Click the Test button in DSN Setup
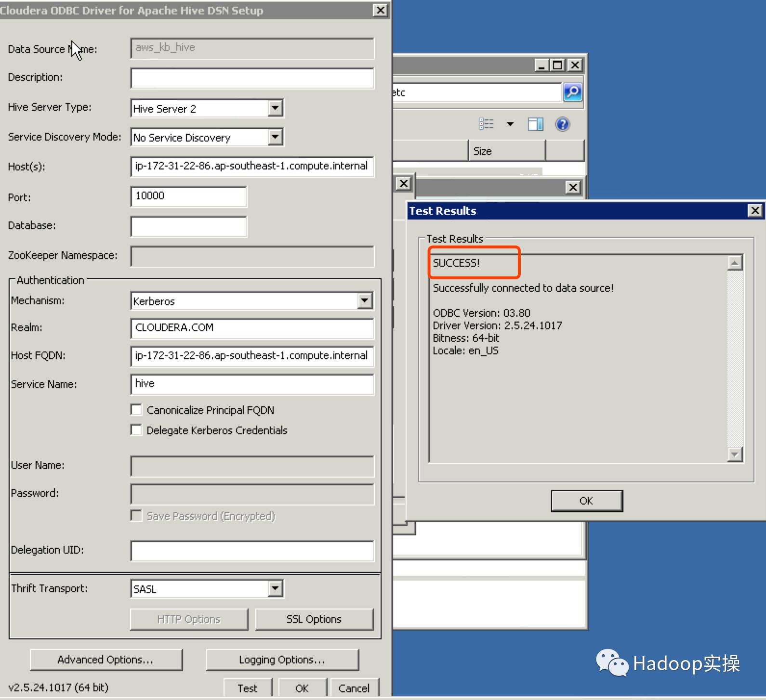The image size is (766, 700). click(248, 688)
